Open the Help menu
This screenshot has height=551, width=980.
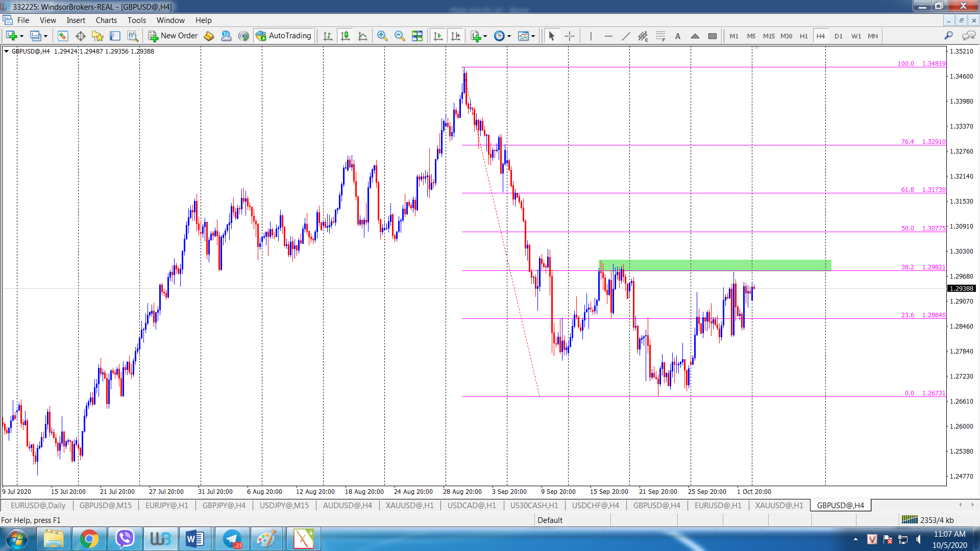[203, 20]
